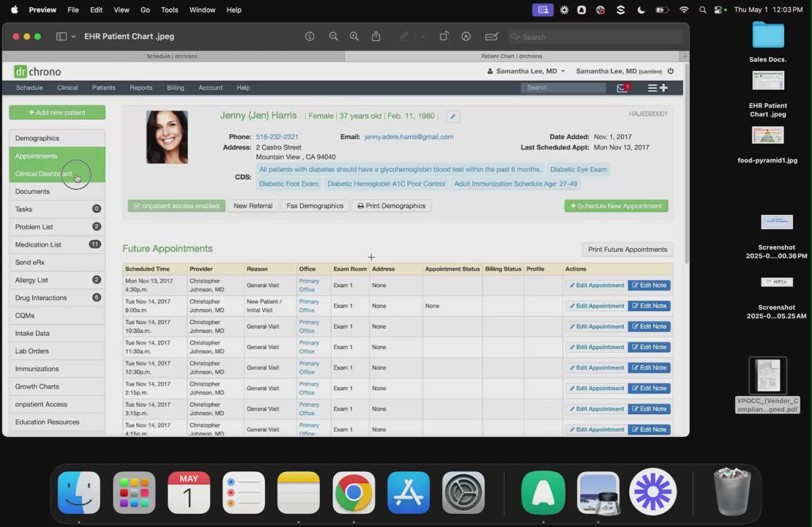Open the App Store from the Dock
The image size is (812, 527).
(x=409, y=493)
